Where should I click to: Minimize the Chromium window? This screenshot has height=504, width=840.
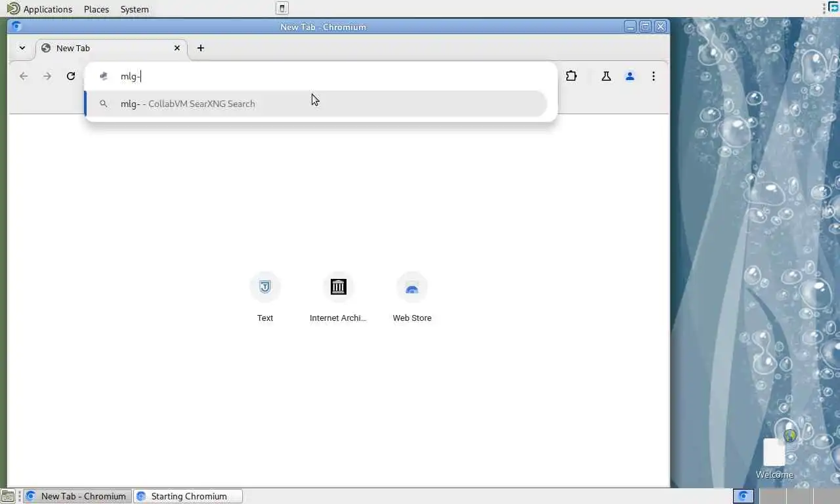630,27
